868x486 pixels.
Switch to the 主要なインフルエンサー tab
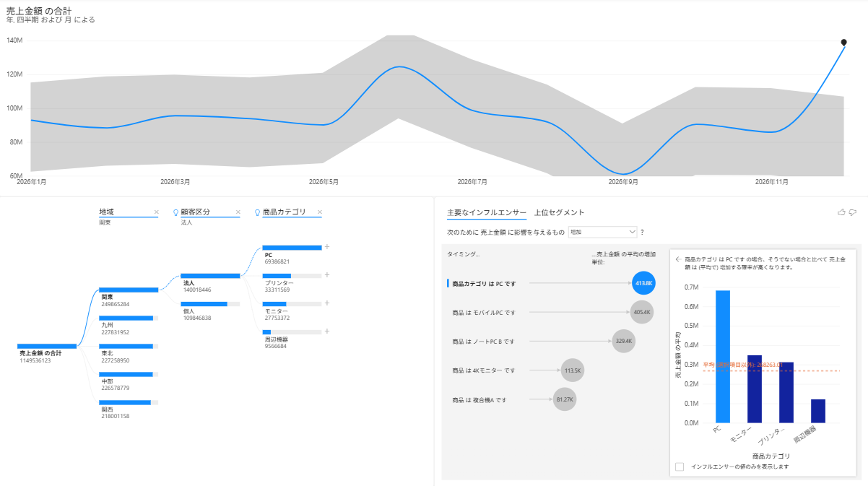tap(487, 212)
